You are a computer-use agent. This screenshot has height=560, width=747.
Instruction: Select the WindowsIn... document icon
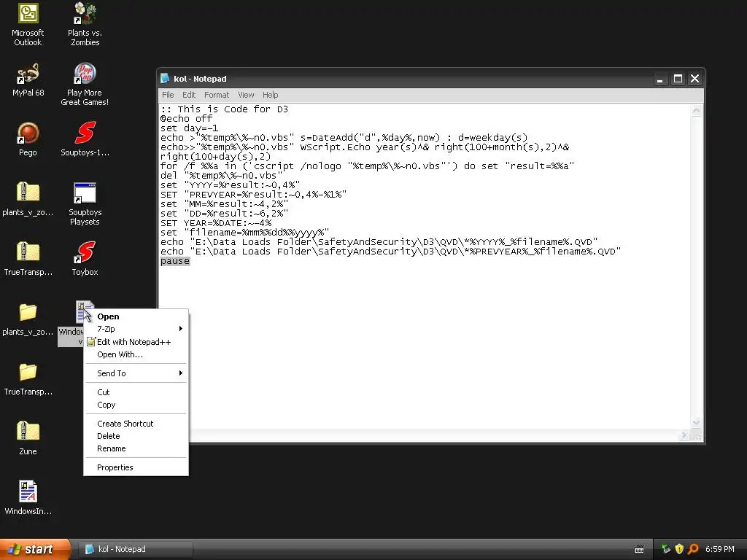28,498
